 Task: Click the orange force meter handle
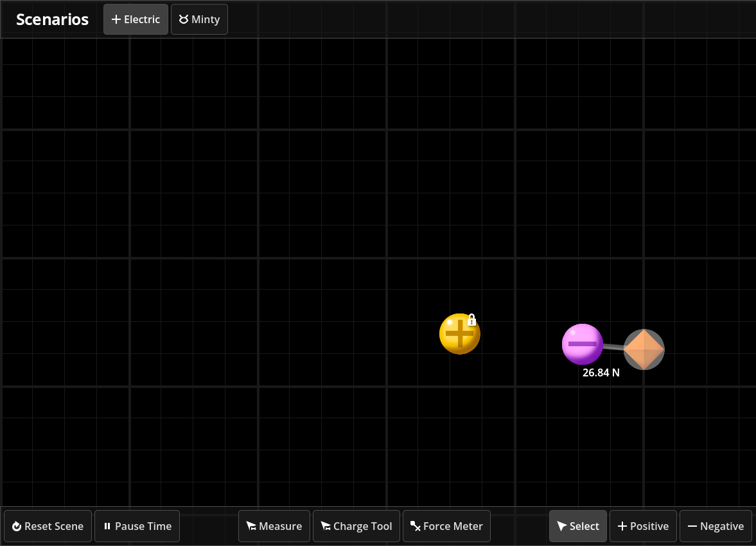click(x=644, y=349)
